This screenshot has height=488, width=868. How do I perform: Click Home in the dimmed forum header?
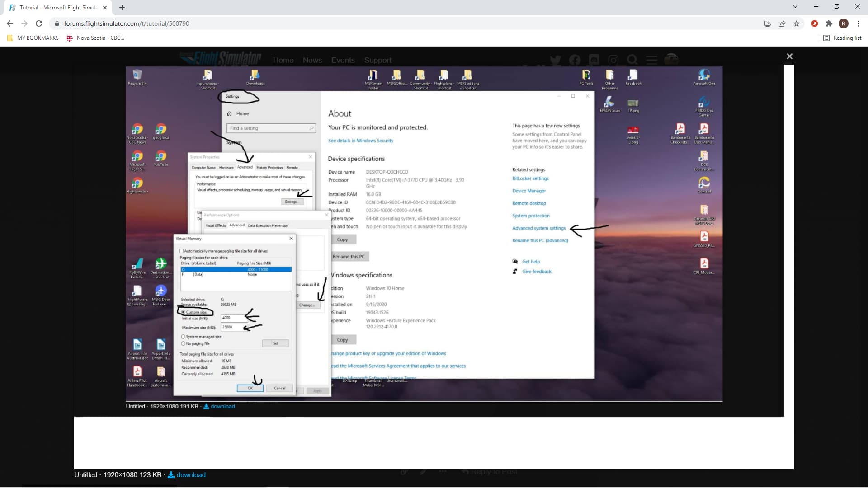[283, 60]
